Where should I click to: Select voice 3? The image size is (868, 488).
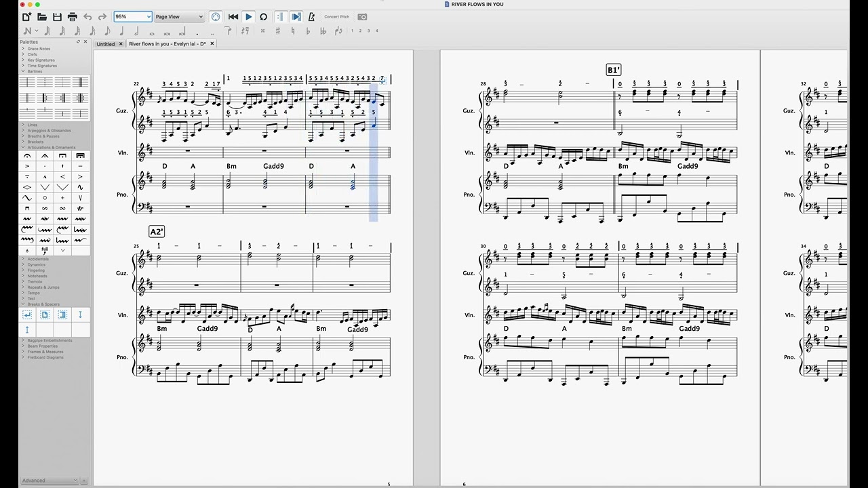point(368,30)
